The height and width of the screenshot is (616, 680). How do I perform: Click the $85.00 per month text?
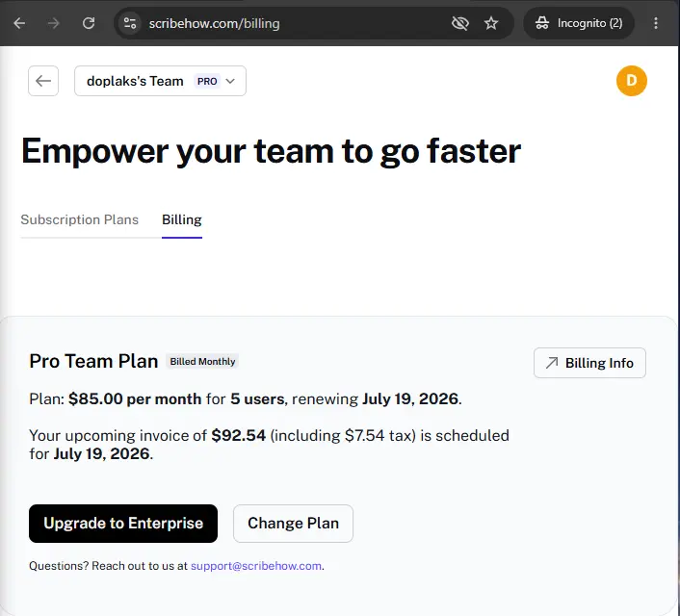135,398
